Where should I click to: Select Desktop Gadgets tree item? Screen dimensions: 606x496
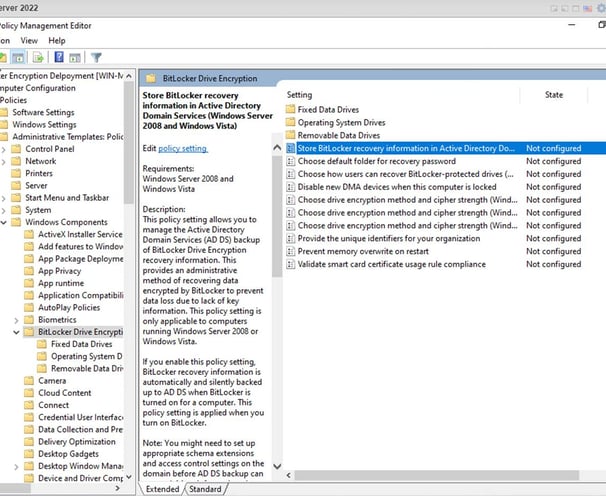(x=68, y=454)
